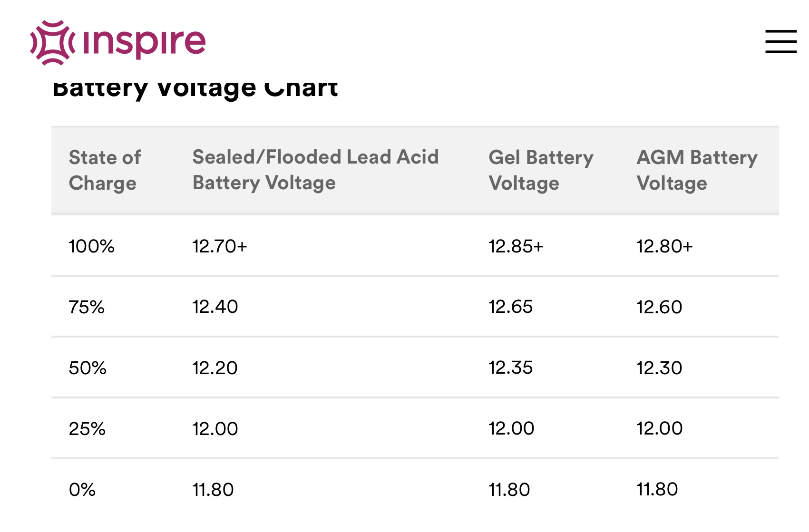Click the 12.35 gel voltage cell

point(510,368)
